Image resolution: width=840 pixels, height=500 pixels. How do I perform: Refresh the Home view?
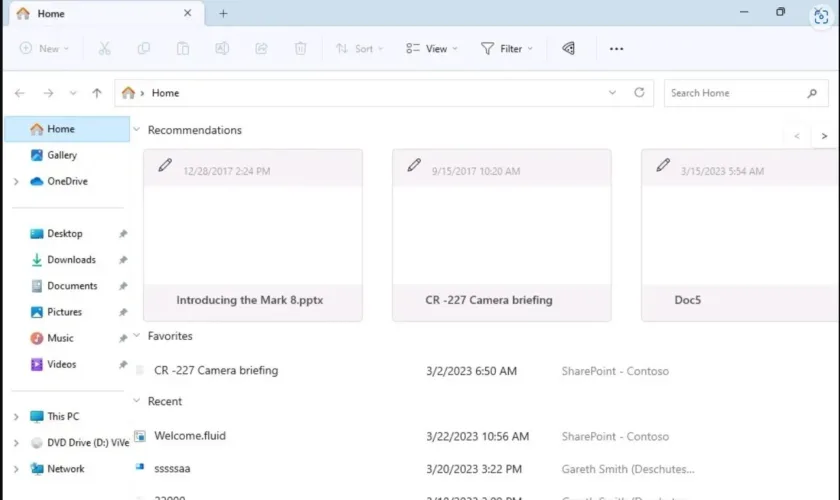tap(639, 93)
